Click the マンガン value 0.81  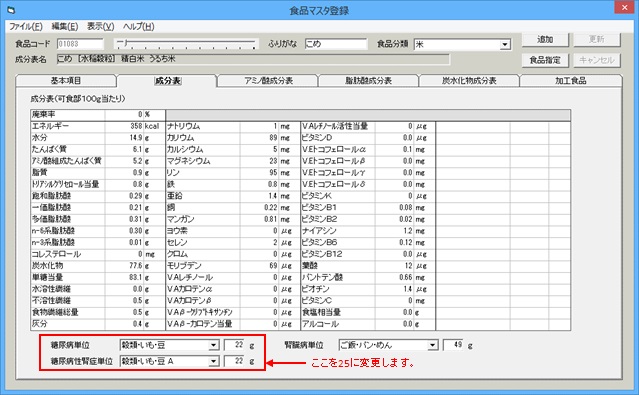(259, 219)
